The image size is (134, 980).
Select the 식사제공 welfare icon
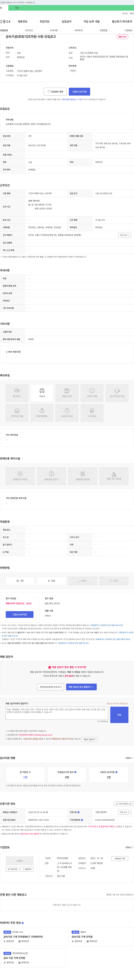[92, 413]
